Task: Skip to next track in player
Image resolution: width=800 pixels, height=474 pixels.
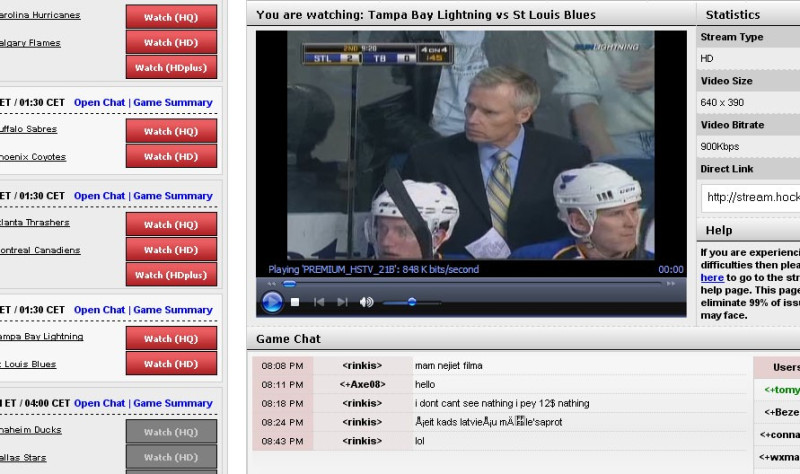Action: (342, 302)
